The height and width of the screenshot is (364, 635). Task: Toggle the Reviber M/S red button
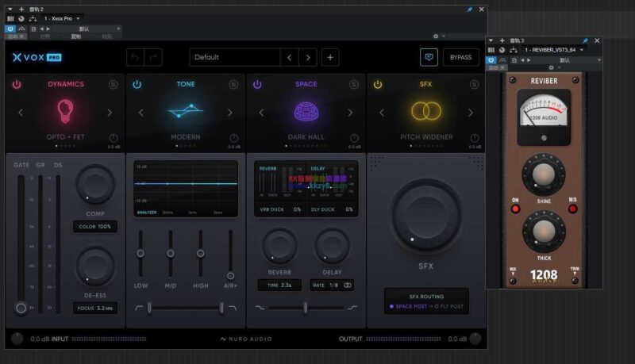(x=572, y=209)
